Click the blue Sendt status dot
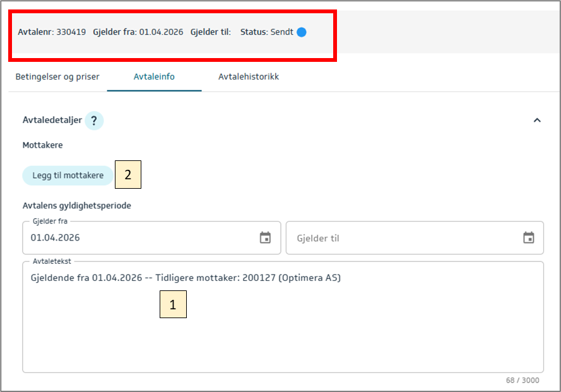Viewport: 561px width, 392px height. 302,32
